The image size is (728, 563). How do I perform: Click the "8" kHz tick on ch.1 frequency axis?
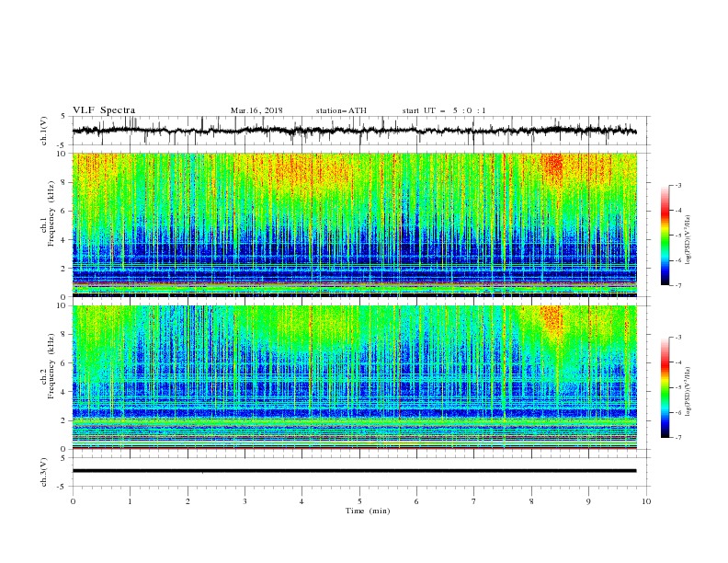point(64,182)
